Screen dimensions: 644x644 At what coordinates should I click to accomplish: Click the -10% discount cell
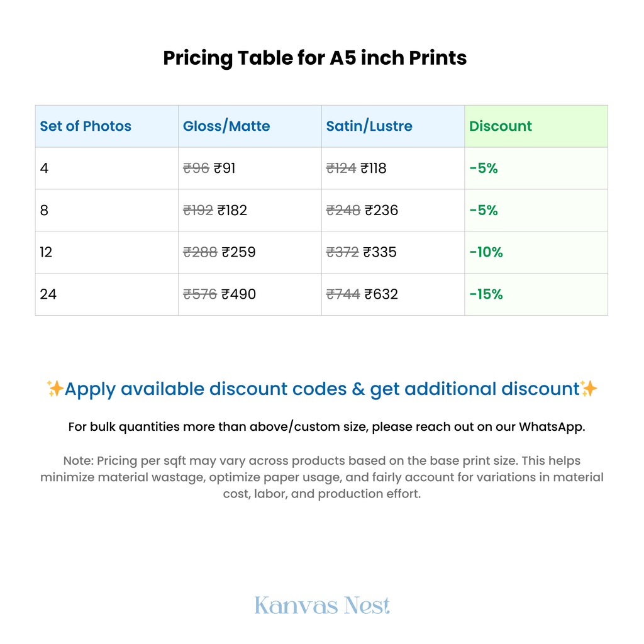pos(536,252)
